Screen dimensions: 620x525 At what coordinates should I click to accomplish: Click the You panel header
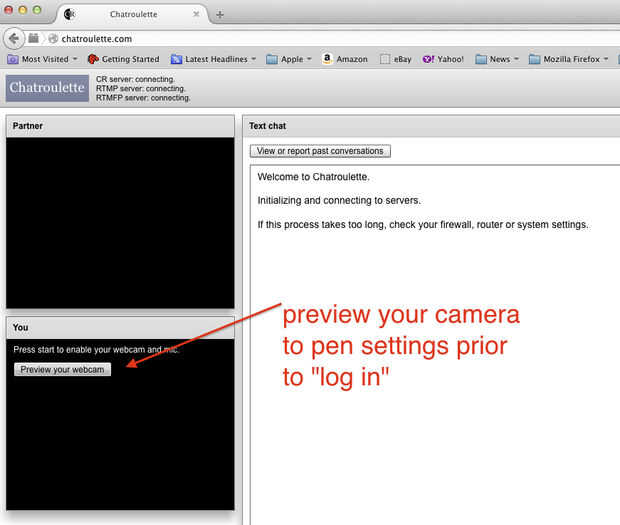point(120,327)
